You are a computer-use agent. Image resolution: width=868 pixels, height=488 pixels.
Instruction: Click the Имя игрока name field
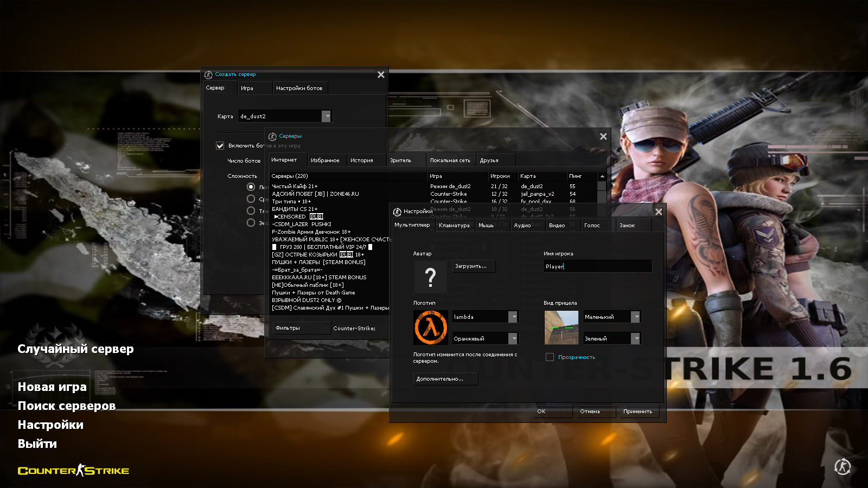click(597, 266)
